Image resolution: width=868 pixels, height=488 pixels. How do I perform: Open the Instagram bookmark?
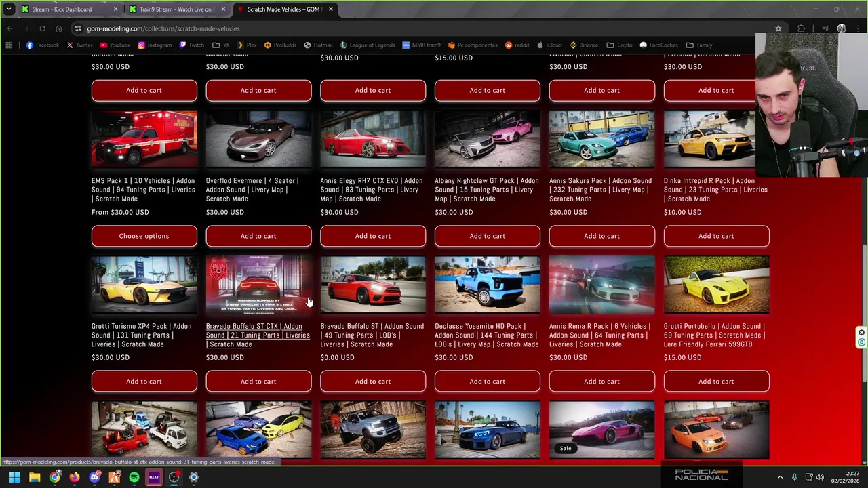155,45
